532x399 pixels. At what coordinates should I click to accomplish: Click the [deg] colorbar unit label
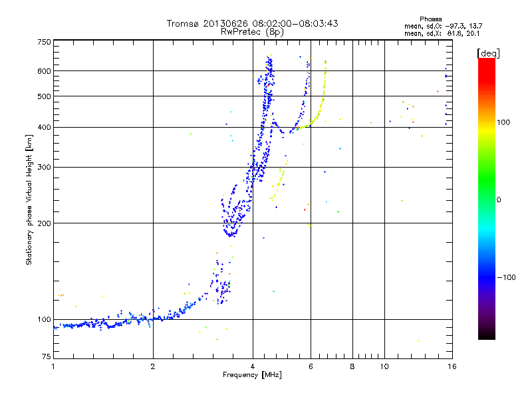tap(488, 53)
